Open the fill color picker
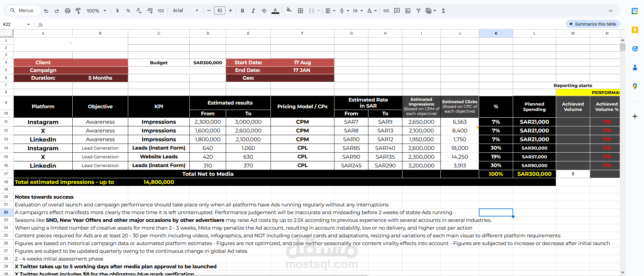Screen dimensions: 644x276 point(289,11)
